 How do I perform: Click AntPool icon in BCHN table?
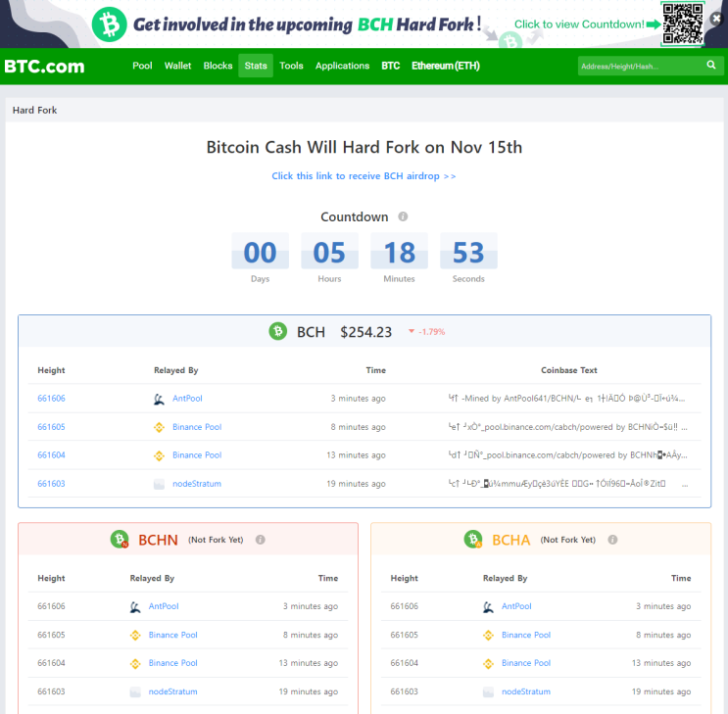pos(135,607)
